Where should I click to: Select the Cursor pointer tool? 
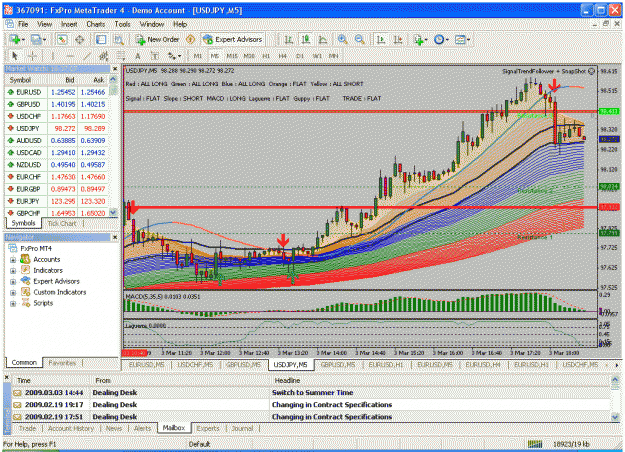click(15, 56)
